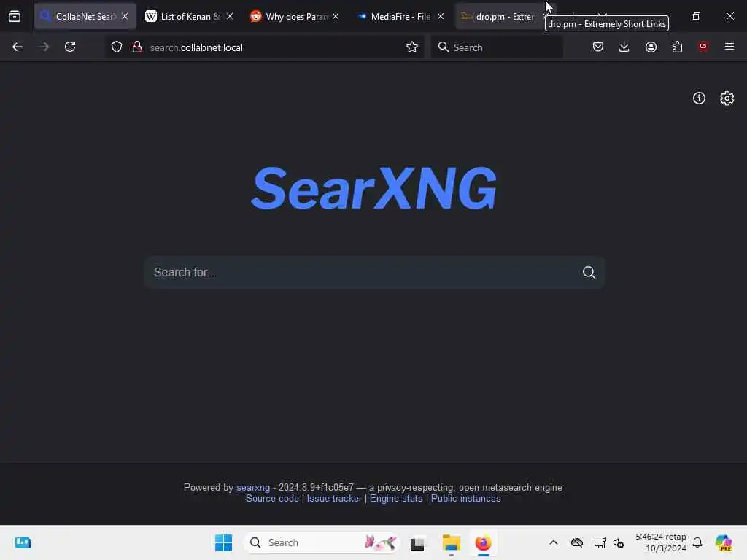This screenshot has width=747, height=560.
Task: Click the address bar URL
Action: [x=196, y=47]
